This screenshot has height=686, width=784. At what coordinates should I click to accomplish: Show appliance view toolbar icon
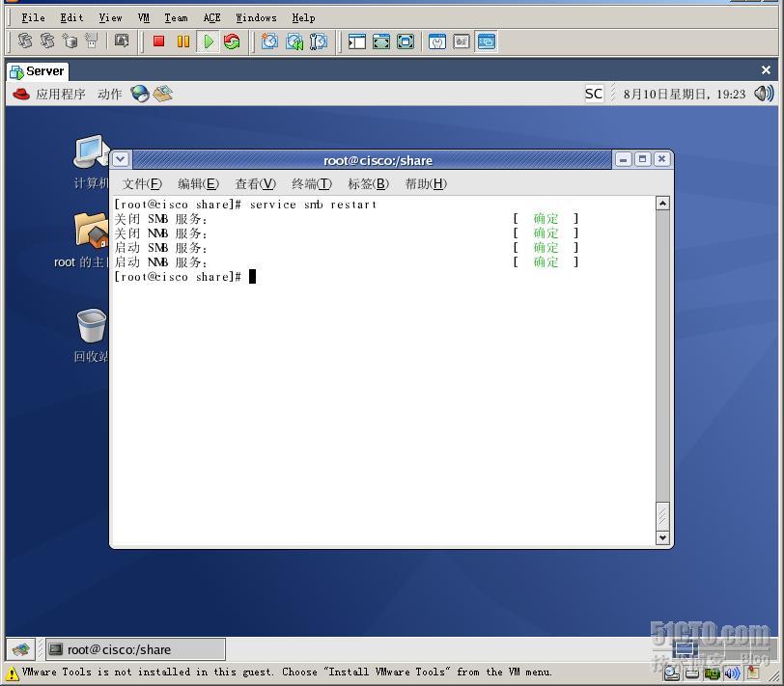[x=461, y=41]
